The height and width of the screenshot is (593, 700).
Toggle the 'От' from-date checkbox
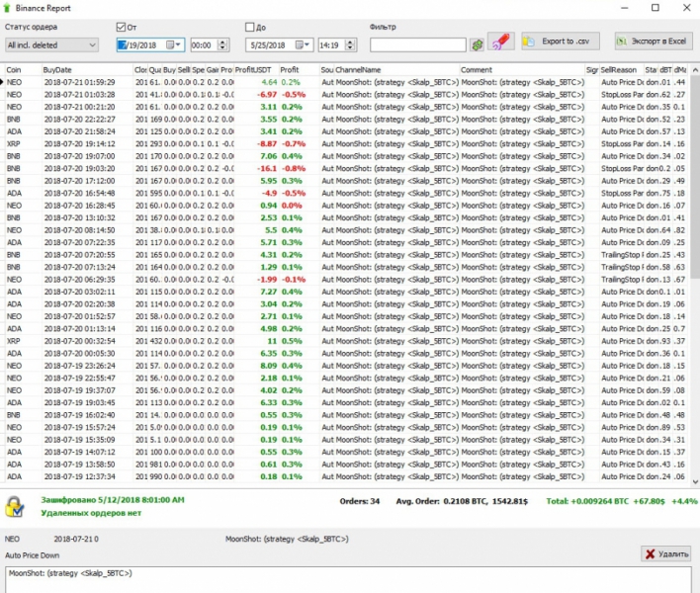click(x=121, y=28)
